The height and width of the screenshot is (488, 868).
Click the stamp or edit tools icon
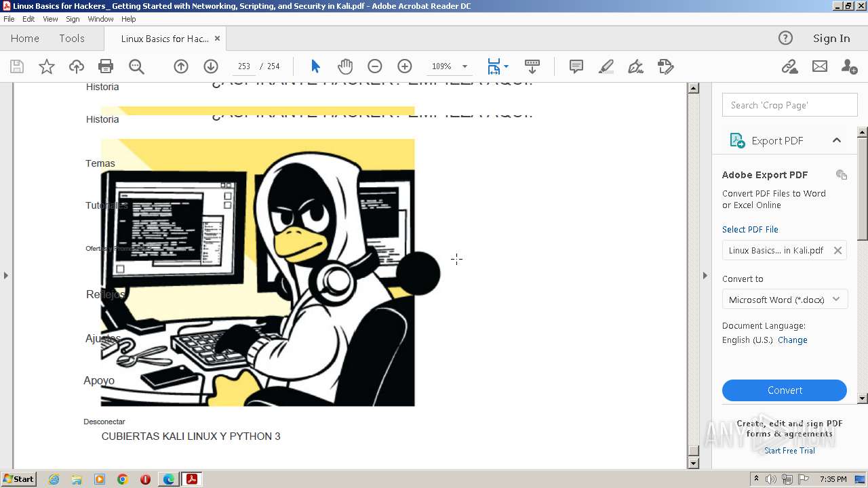click(x=665, y=66)
